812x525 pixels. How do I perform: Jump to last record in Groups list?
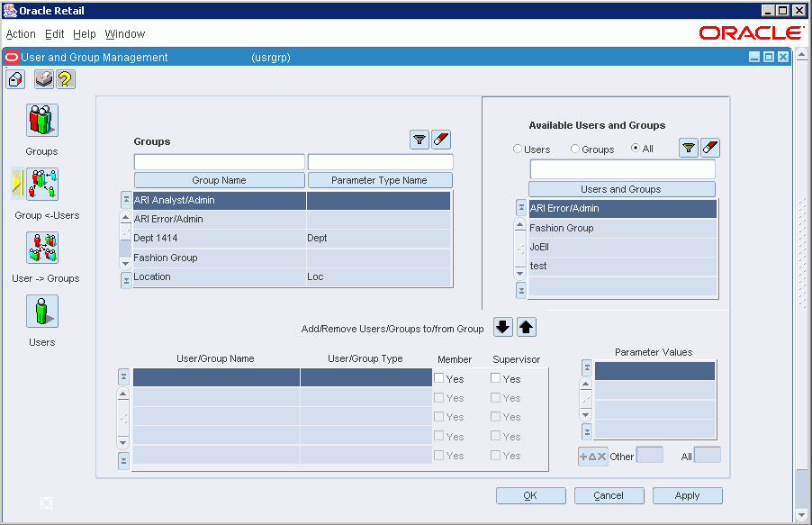pyautogui.click(x=126, y=280)
